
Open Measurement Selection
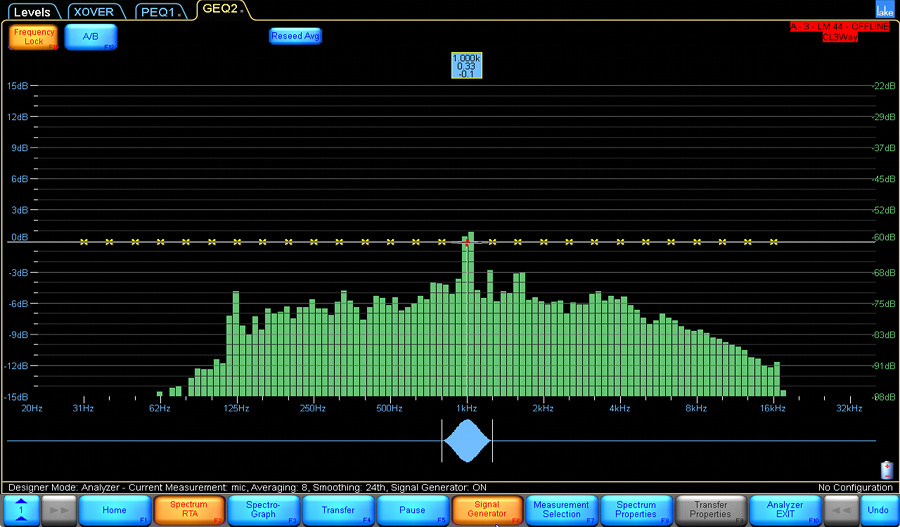[x=561, y=510]
